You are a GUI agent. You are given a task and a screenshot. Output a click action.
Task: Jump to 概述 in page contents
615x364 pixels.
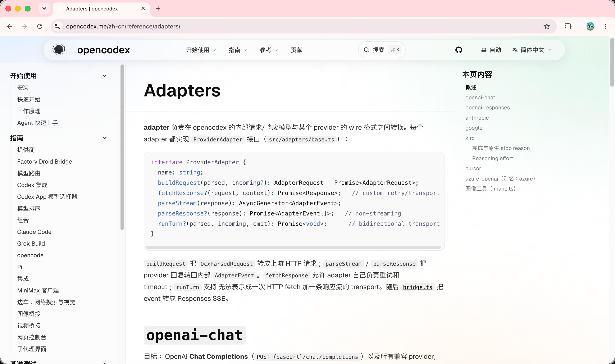[x=471, y=87]
